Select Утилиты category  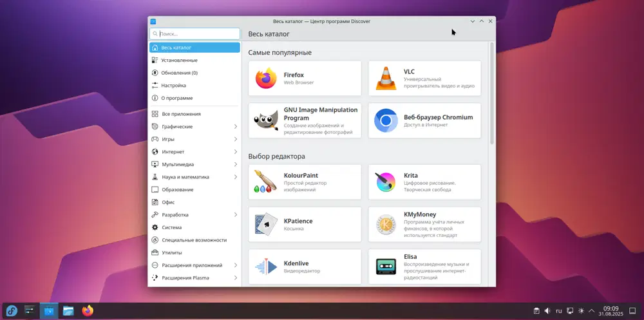[x=194, y=252]
